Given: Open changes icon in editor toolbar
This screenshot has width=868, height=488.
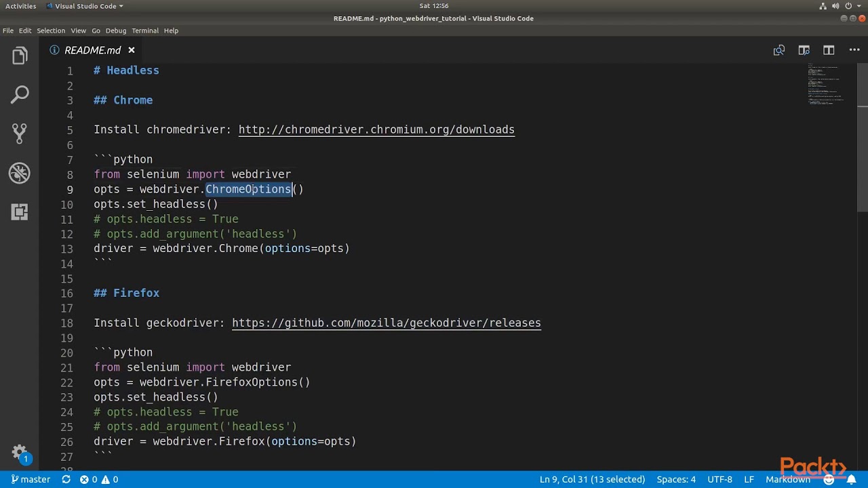Looking at the screenshot, I should [779, 50].
